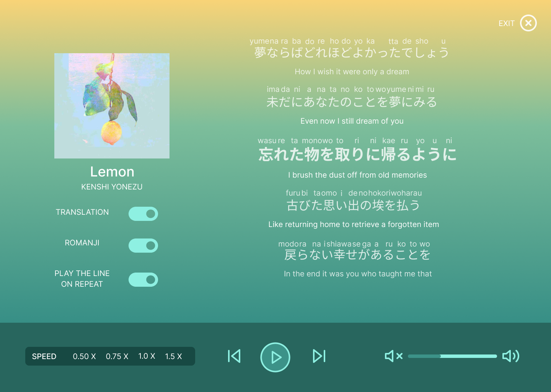Image resolution: width=551 pixels, height=392 pixels.
Task: Jump to the lyric line 戻らない幸せがあることを
Action: point(357,255)
